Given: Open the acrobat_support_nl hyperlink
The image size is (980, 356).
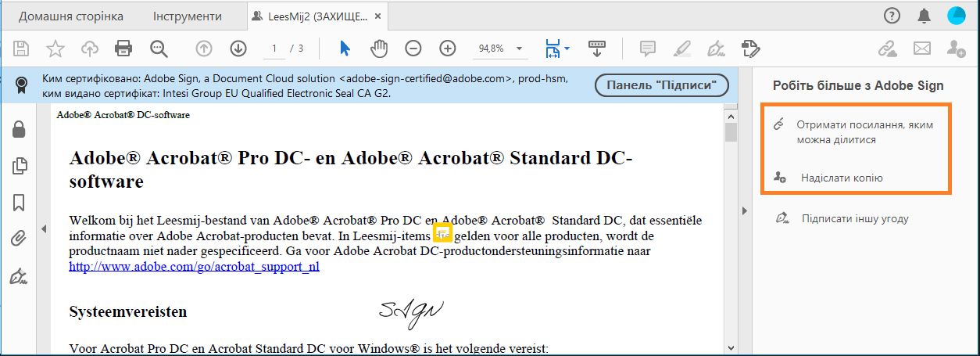Looking at the screenshot, I should pyautogui.click(x=194, y=266).
